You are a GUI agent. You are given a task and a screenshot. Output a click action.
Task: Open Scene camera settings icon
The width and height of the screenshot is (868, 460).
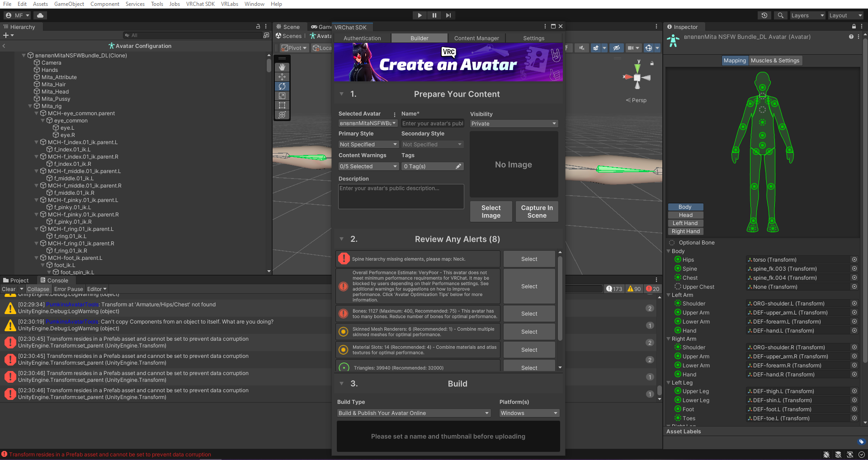[633, 48]
